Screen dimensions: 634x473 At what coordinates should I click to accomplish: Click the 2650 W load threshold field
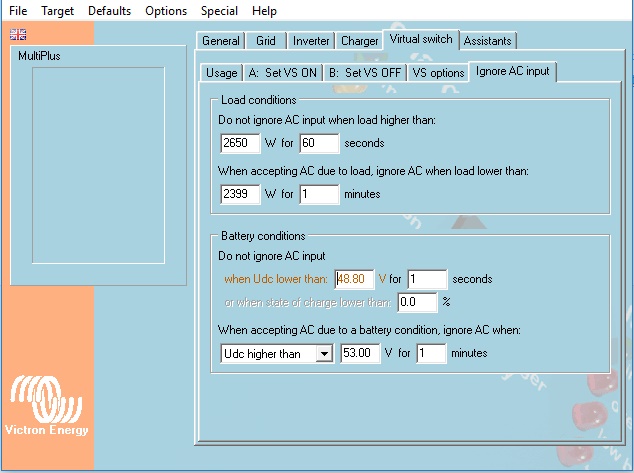coord(239,143)
